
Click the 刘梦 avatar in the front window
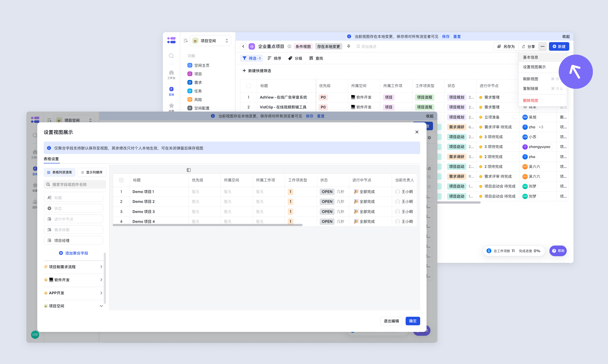coord(35,335)
